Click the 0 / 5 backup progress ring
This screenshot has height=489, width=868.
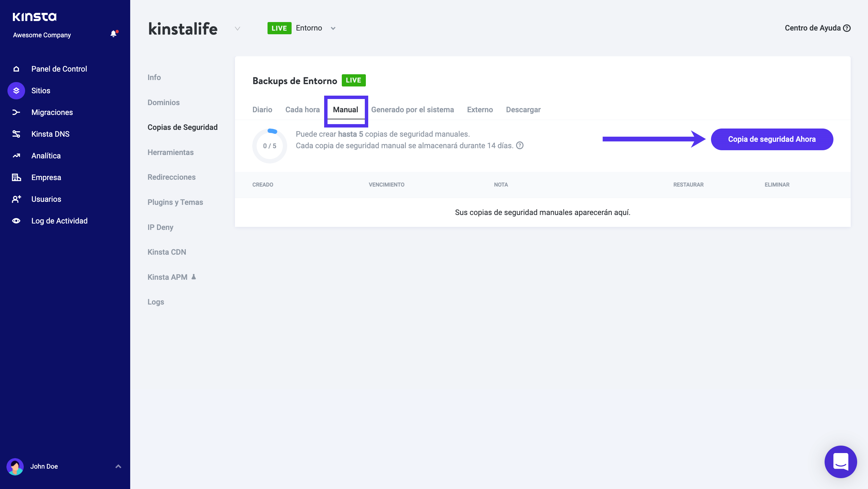(270, 146)
